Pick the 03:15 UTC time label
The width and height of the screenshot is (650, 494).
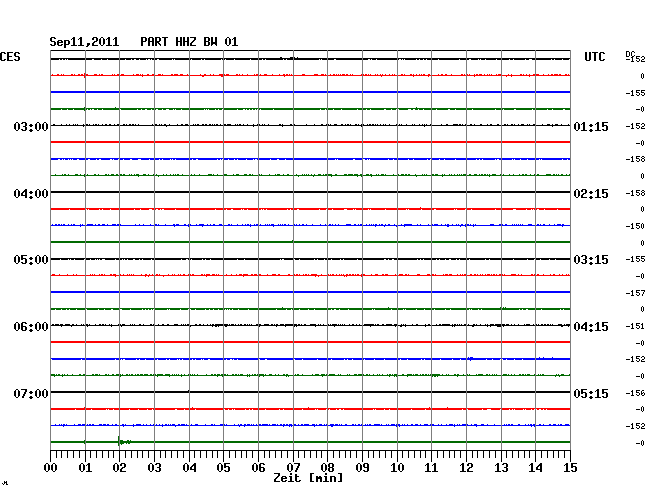tap(590, 260)
